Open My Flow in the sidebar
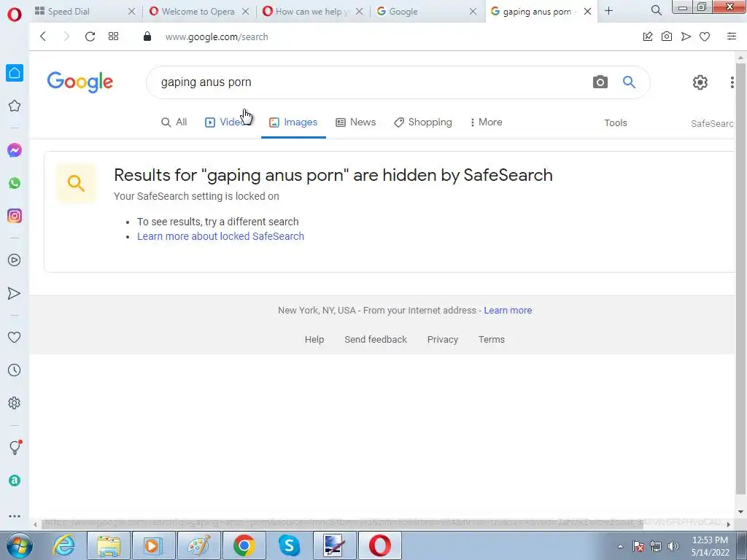The width and height of the screenshot is (747, 560). [15, 293]
